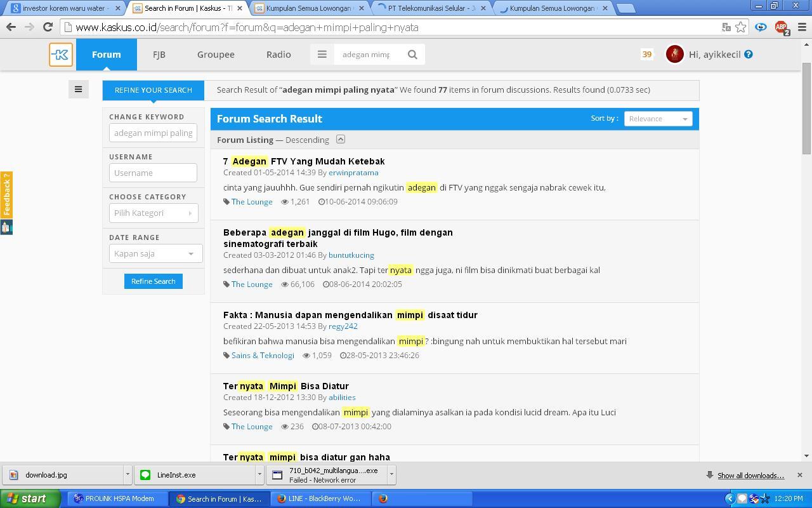
Task: Select Forum tab in navbar
Action: point(106,55)
